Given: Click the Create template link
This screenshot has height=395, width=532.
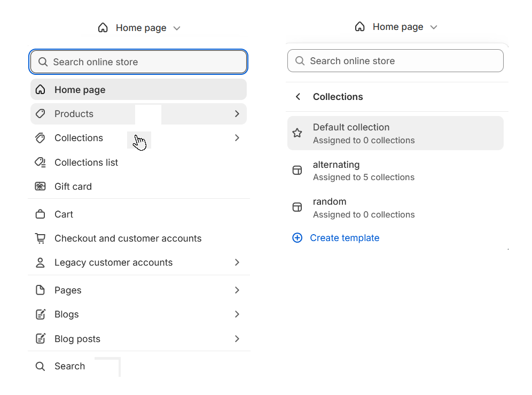Looking at the screenshot, I should pos(345,238).
